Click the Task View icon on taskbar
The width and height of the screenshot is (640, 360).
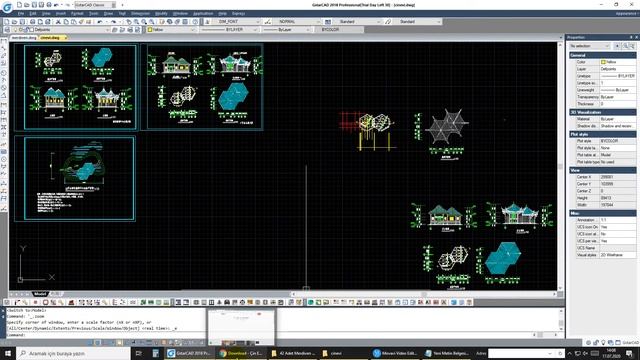point(138,353)
